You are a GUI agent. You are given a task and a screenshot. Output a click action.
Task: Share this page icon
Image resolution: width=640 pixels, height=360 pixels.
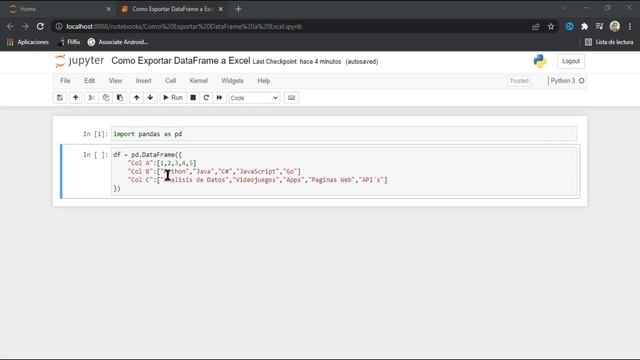(x=536, y=27)
